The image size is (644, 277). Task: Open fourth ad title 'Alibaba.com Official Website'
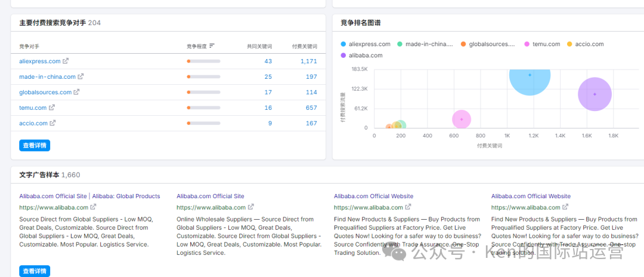[x=531, y=196]
